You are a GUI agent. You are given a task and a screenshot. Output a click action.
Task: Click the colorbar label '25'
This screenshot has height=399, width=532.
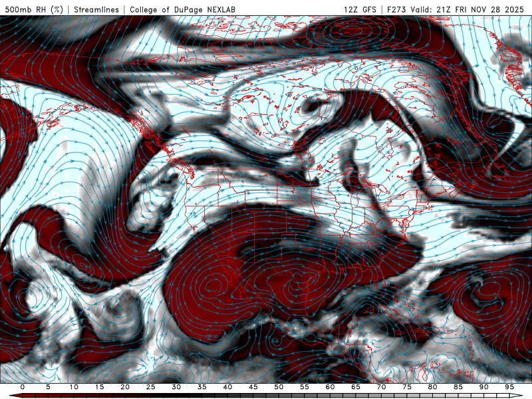(151, 387)
